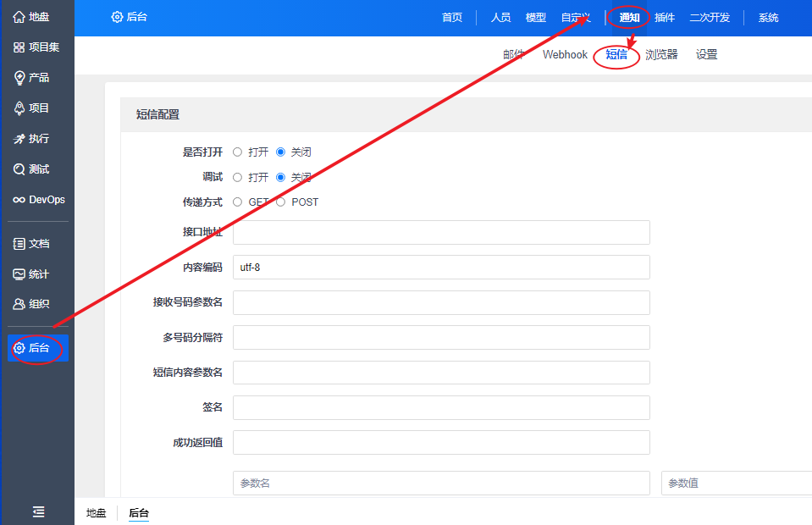Open 地盘 in the left sidebar
The image size is (812, 525).
(x=32, y=17)
